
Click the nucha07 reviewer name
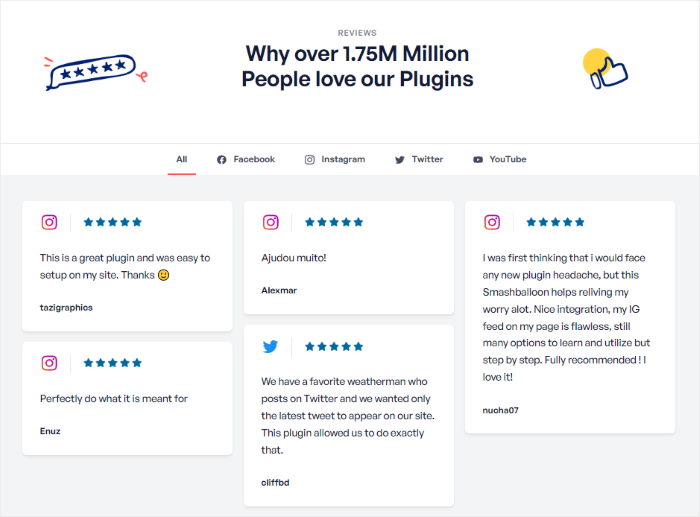[500, 410]
